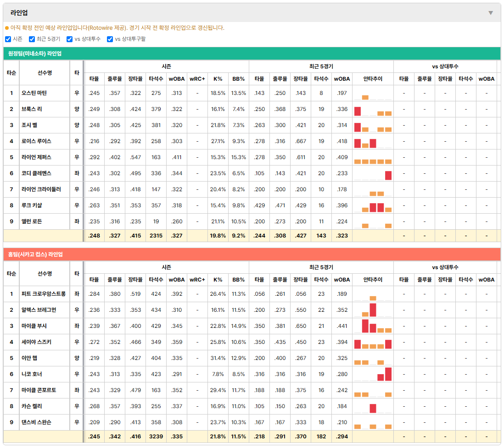Click 니코 호너 hit-trend chart
The width and height of the screenshot is (504, 448).
[x=373, y=375]
